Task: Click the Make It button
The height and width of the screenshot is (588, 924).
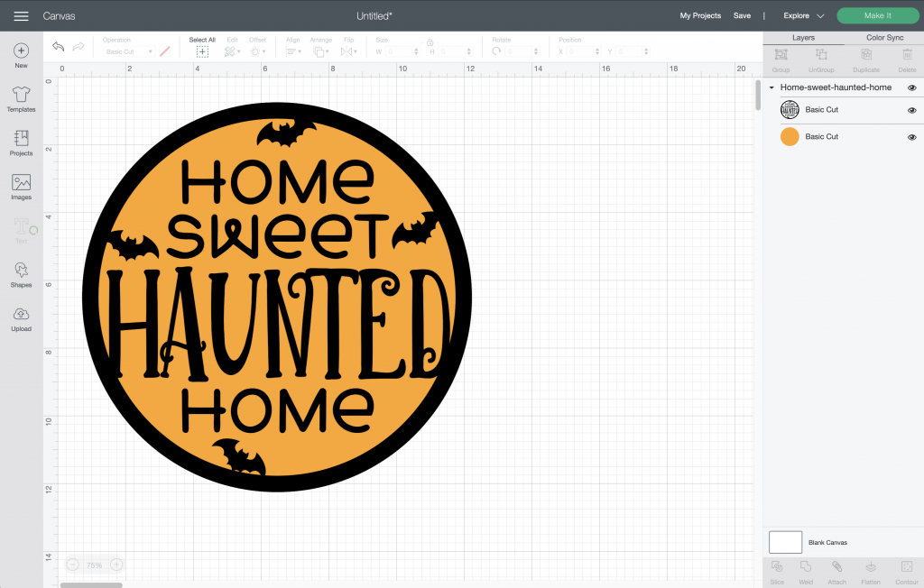Action: [877, 16]
